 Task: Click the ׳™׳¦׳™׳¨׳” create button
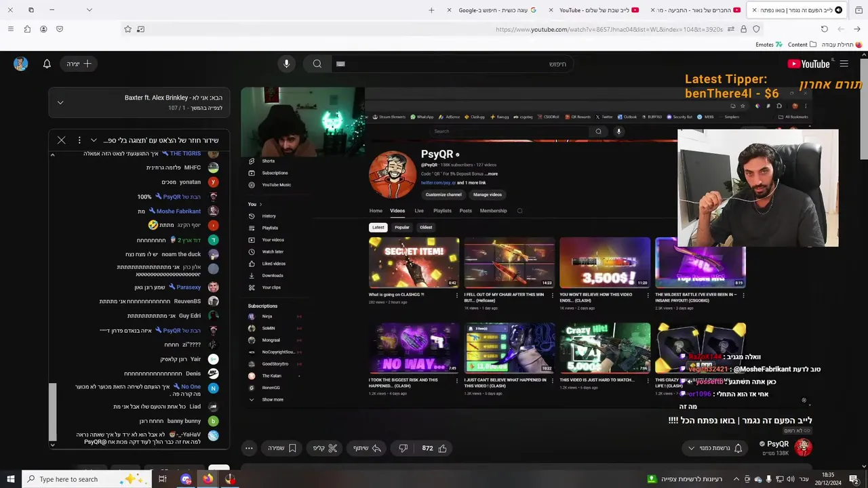(80, 64)
